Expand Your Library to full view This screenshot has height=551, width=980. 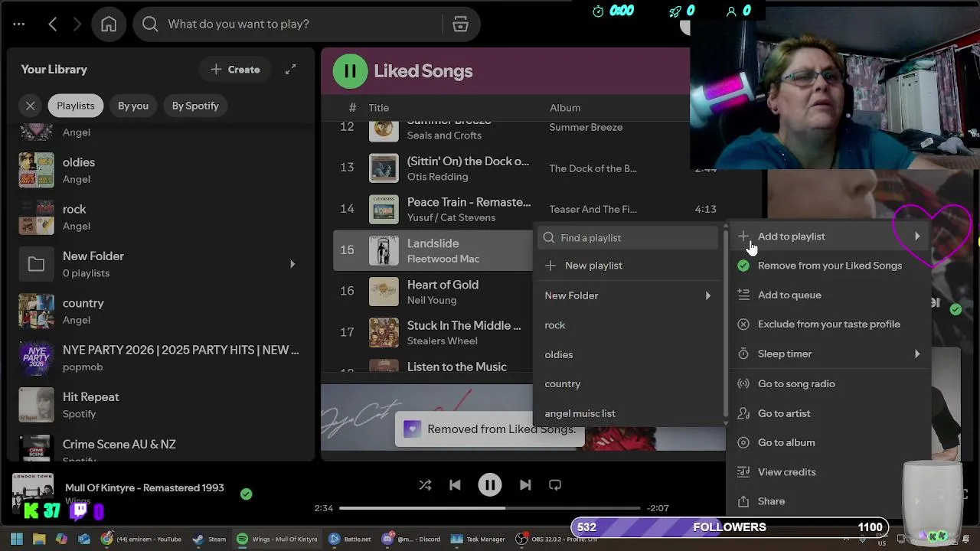291,70
